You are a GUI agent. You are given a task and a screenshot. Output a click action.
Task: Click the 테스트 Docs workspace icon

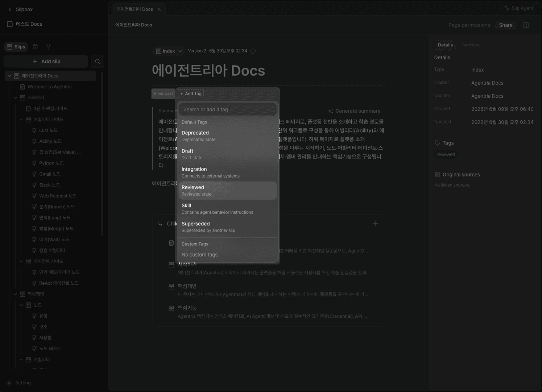tap(10, 24)
